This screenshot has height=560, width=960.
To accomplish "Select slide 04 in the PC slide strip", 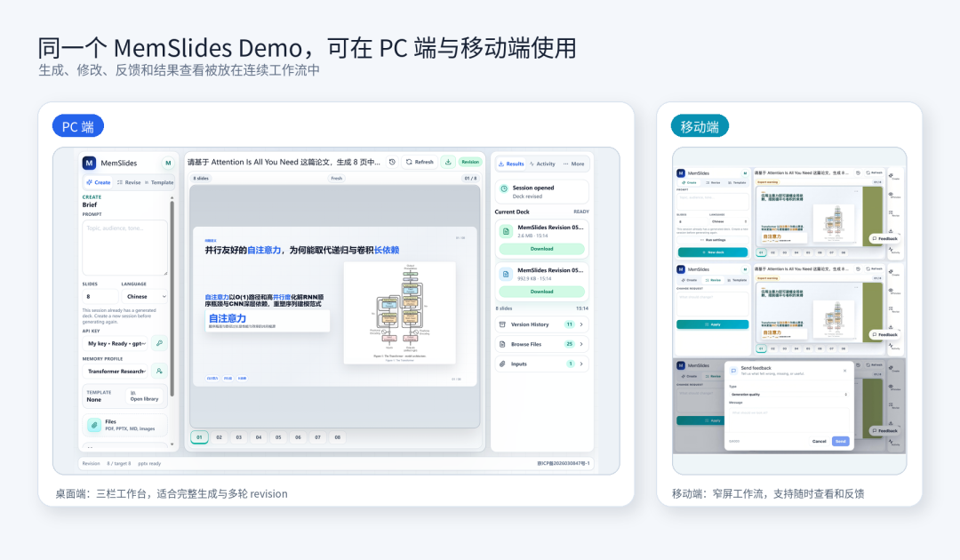I will [259, 437].
